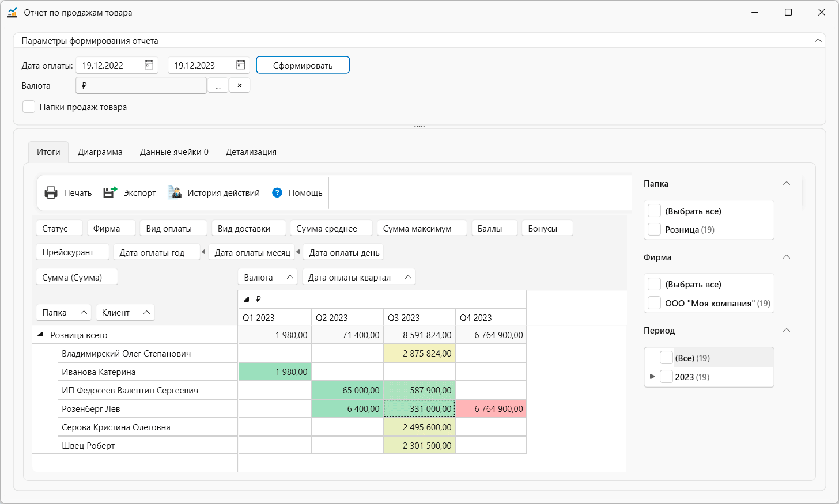This screenshot has width=839, height=504.
Task: Open the action history icon
Action: [175, 193]
